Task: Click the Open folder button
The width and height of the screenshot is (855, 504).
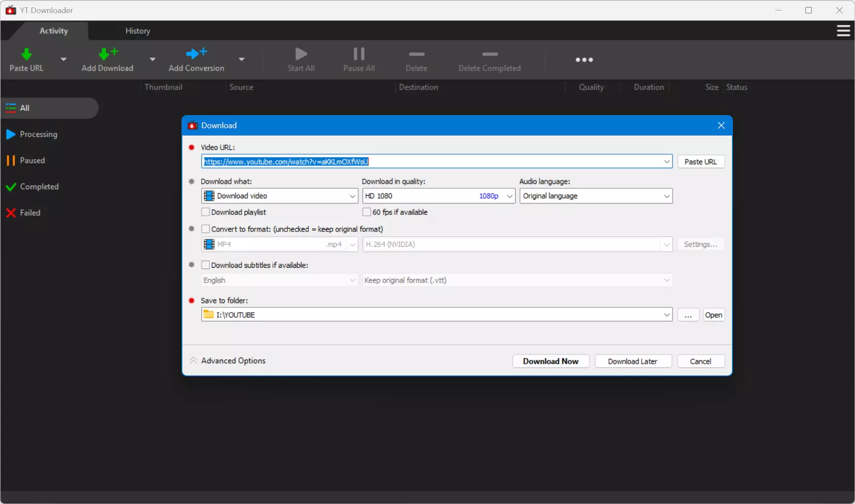Action: click(714, 315)
